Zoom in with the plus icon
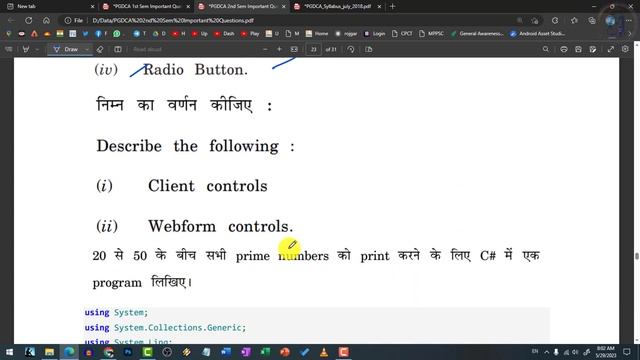This screenshot has height=360, width=640. (x=280, y=49)
